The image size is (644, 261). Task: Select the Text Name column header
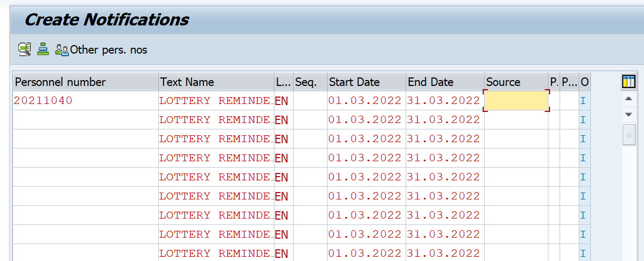tap(216, 82)
